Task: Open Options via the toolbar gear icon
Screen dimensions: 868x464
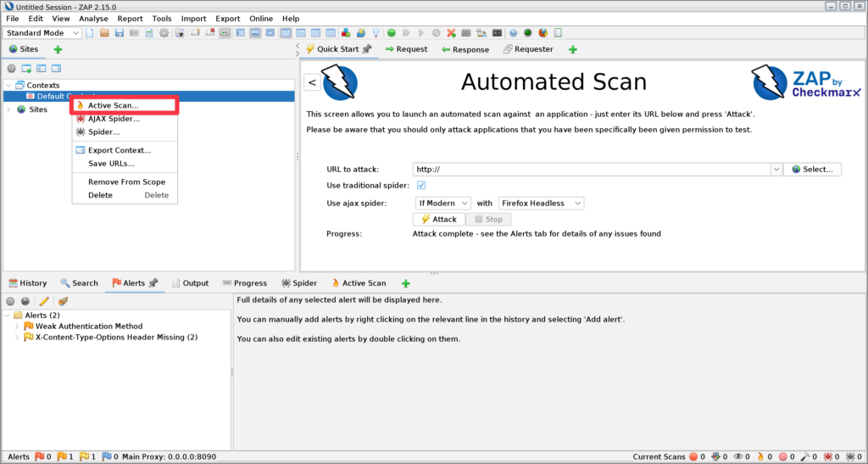Action: pos(164,33)
